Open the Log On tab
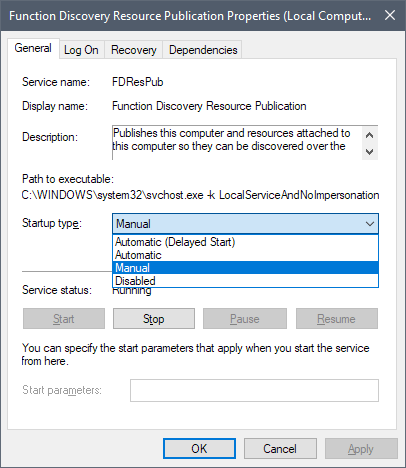The width and height of the screenshot is (406, 468). click(81, 50)
